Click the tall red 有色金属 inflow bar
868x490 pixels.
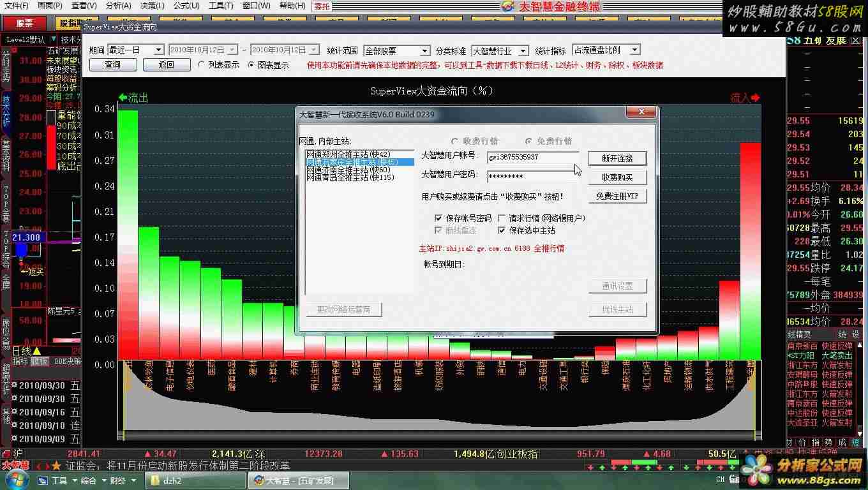coord(751,251)
